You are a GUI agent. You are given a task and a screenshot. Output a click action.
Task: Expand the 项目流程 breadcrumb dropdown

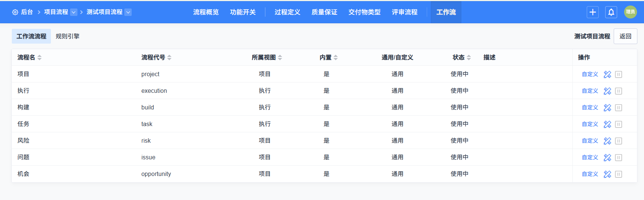[74, 12]
